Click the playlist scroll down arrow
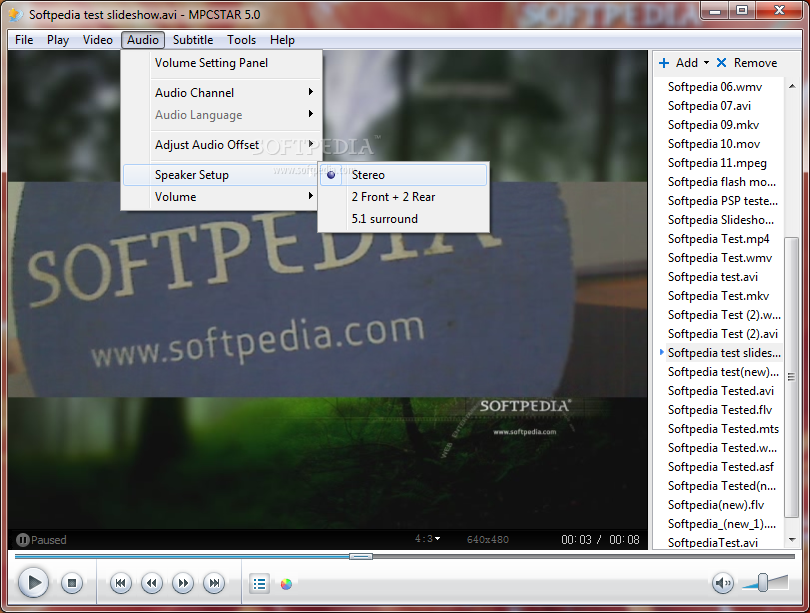 (x=792, y=540)
